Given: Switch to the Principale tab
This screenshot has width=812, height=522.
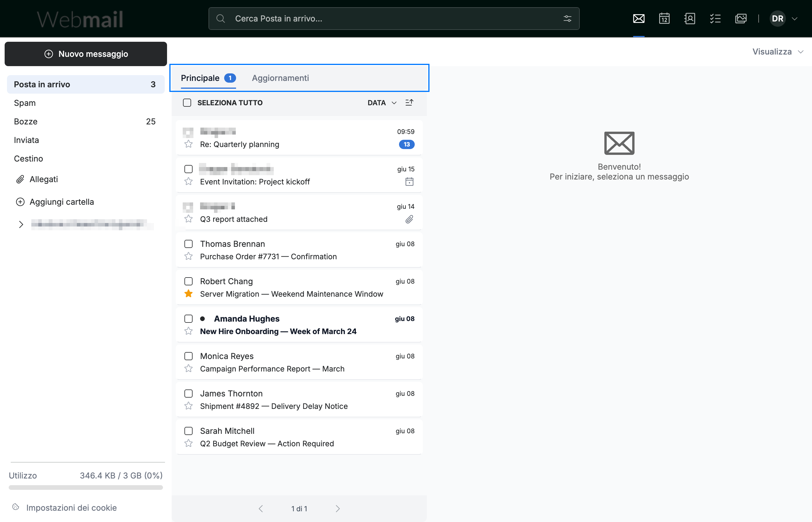Looking at the screenshot, I should [x=208, y=78].
